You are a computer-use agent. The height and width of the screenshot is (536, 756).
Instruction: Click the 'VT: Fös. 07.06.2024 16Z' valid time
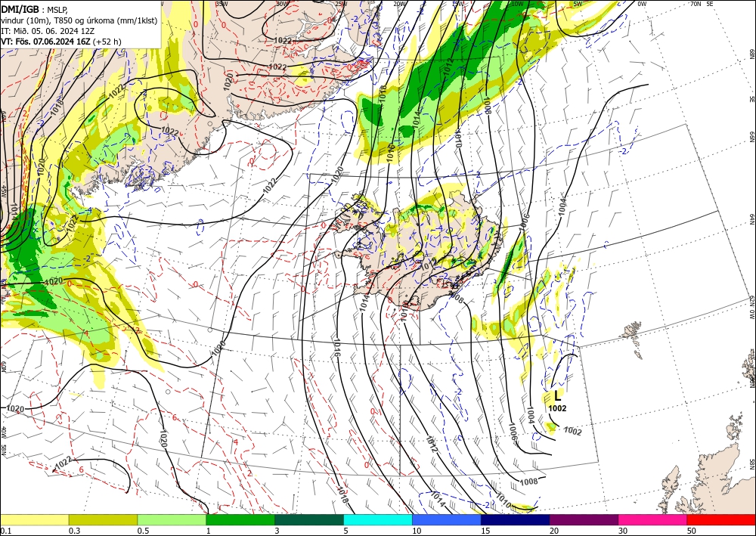45,42
